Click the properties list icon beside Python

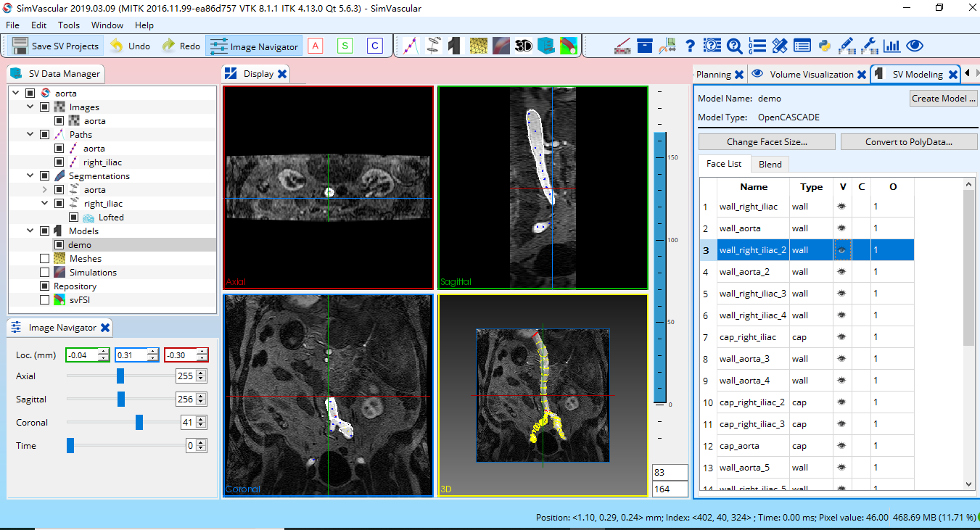[x=802, y=46]
